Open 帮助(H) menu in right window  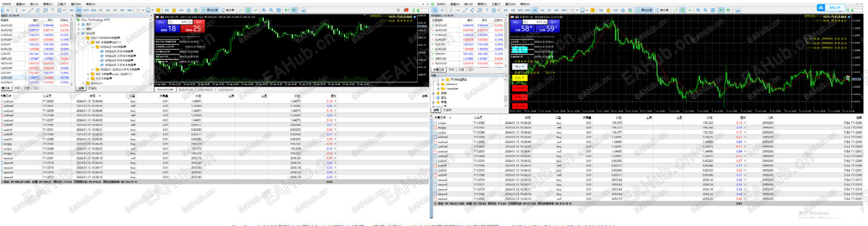[525, 4]
